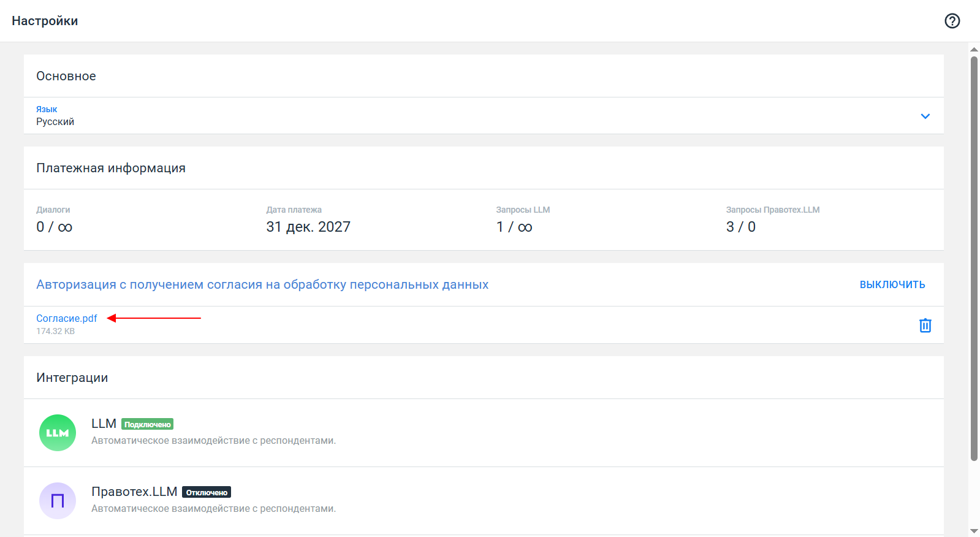Click the Запросы LLM counter value

514,227
